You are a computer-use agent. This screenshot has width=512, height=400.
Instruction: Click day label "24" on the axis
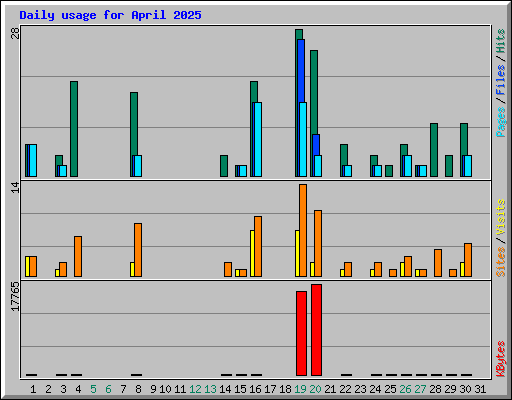pos(375,389)
